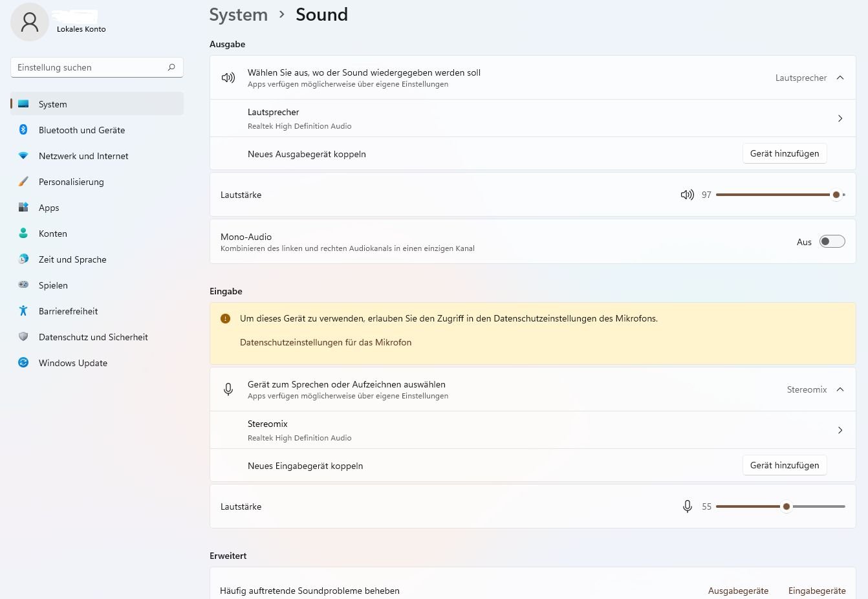This screenshot has height=599, width=868.
Task: Click the Netzwerk und Internet wifi icon
Action: coord(23,156)
